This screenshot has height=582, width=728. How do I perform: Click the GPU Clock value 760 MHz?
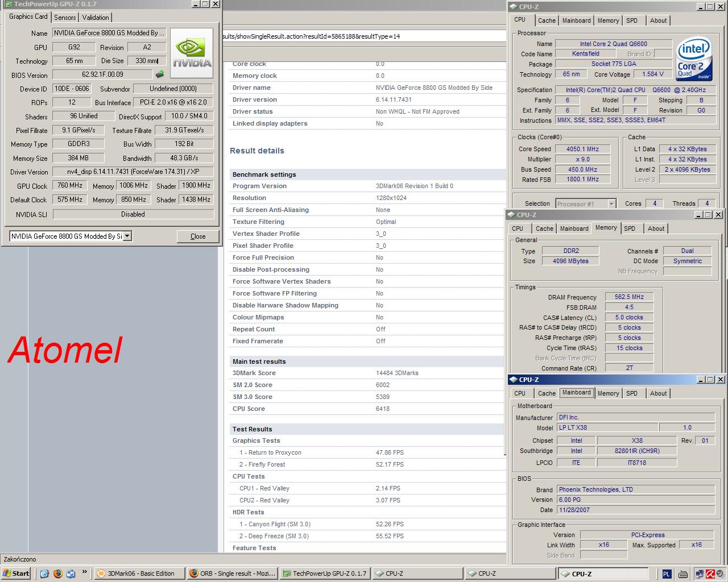[70, 185]
